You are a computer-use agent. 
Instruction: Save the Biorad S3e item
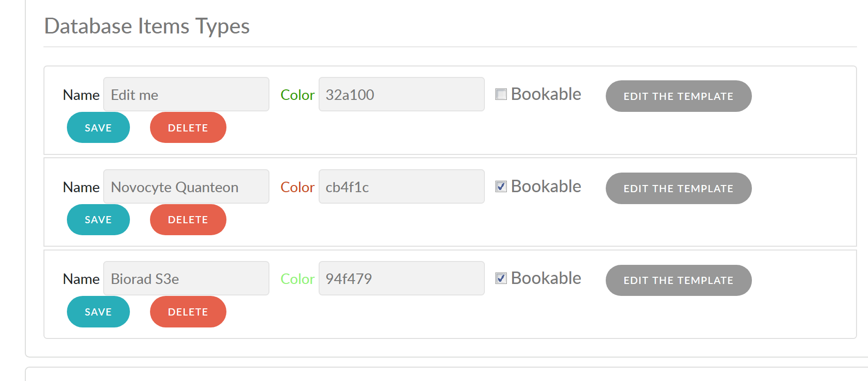point(98,312)
